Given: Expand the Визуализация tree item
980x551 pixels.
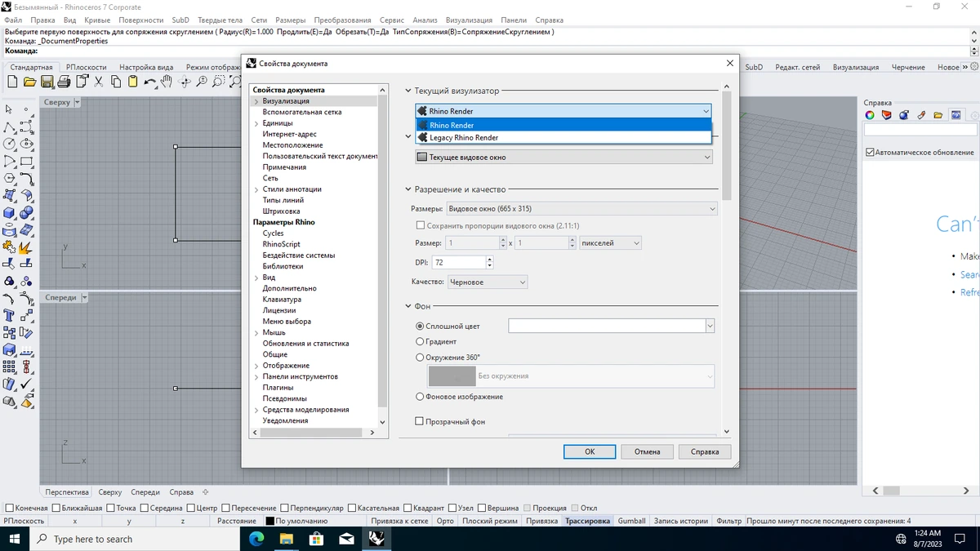Looking at the screenshot, I should (256, 101).
